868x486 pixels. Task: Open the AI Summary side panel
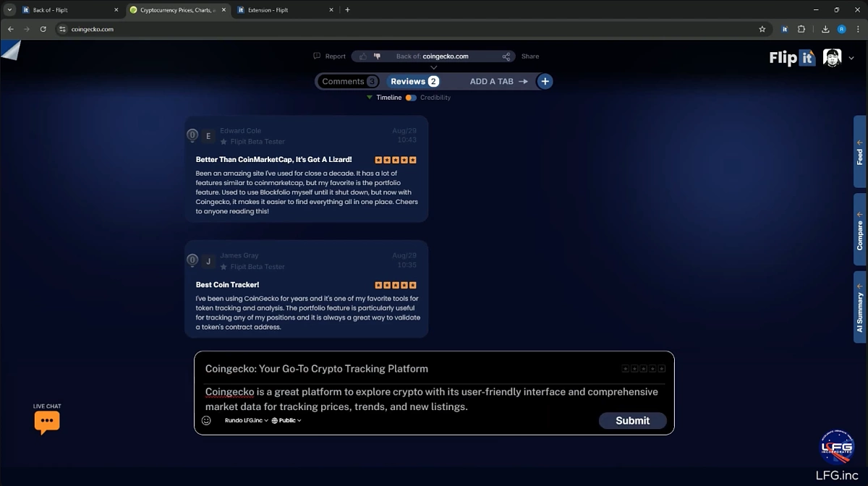coord(859,307)
